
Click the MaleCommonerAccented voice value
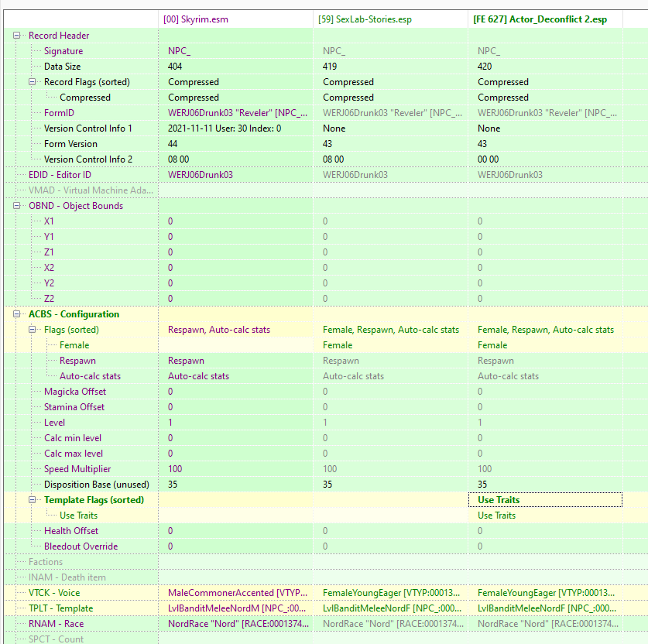point(235,593)
